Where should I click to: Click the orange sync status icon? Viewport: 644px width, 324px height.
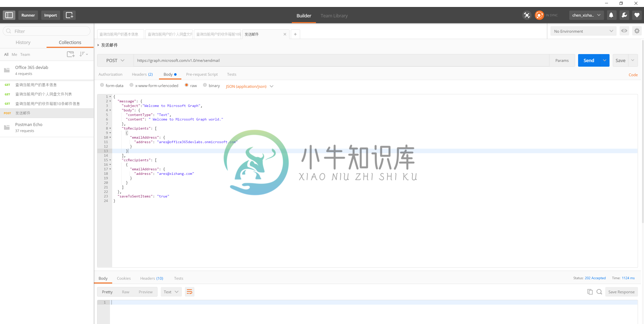click(539, 15)
